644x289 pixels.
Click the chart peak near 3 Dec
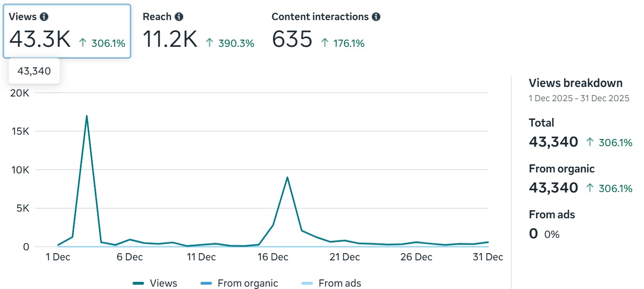(87, 116)
